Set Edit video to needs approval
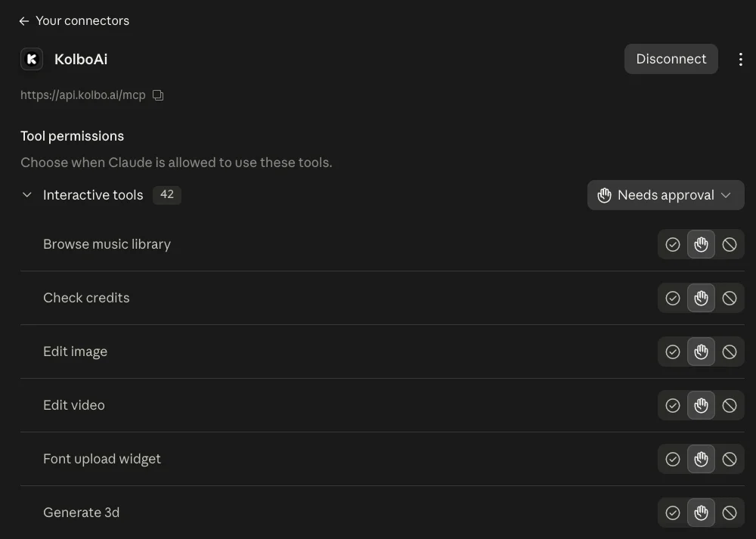Image resolution: width=756 pixels, height=539 pixels. tap(701, 405)
